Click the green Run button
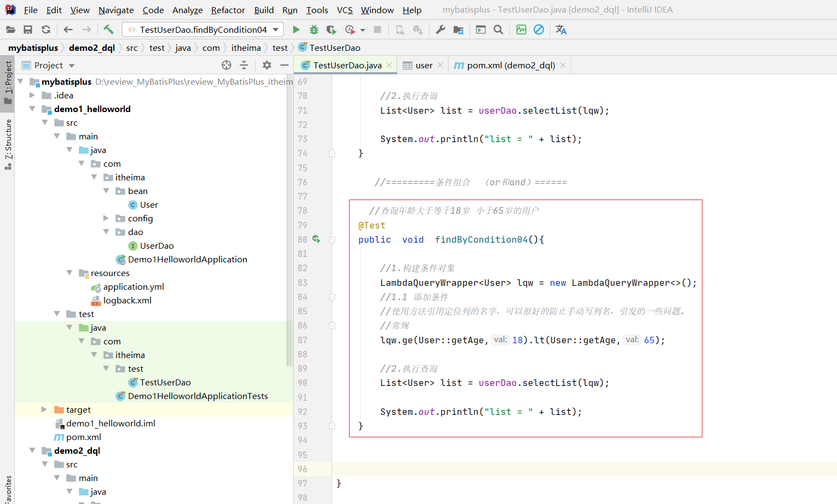 296,30
